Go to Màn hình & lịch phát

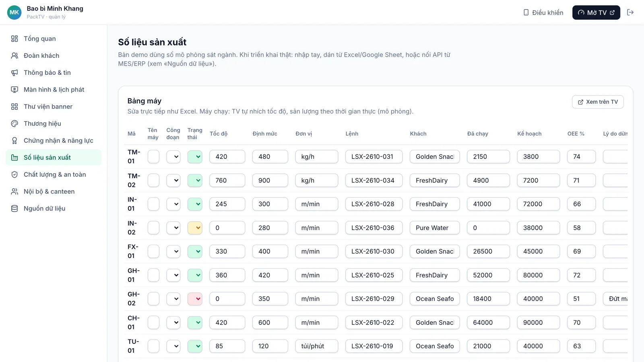click(x=54, y=90)
